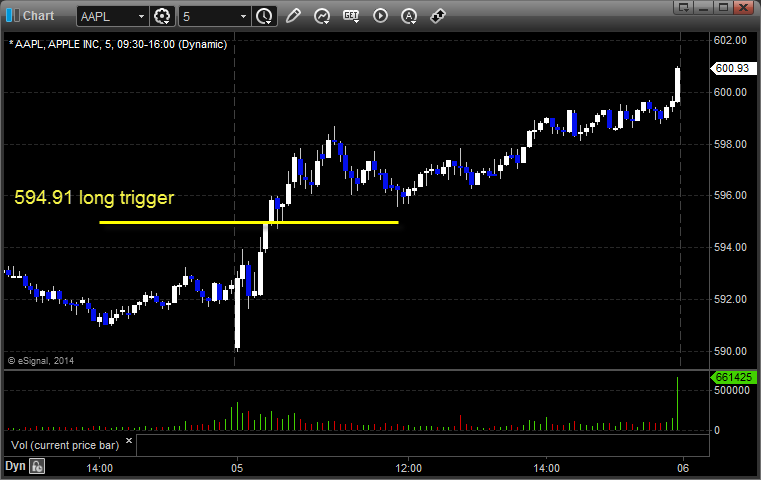Expand the interval dropdown showing 5

[243, 17]
